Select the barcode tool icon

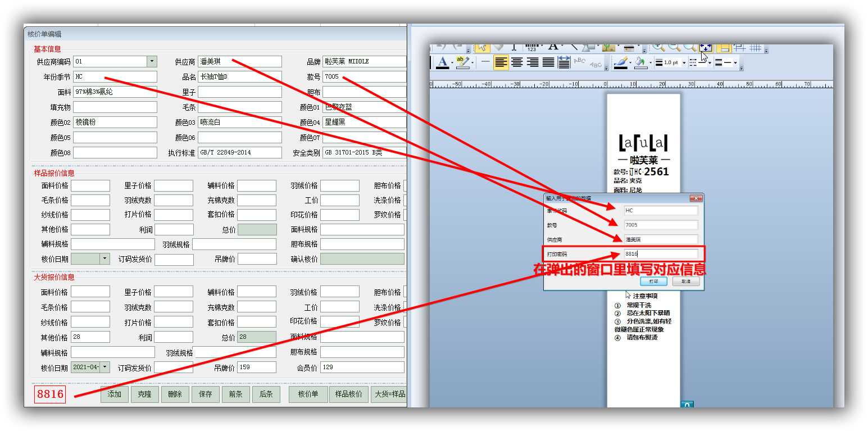tap(531, 47)
